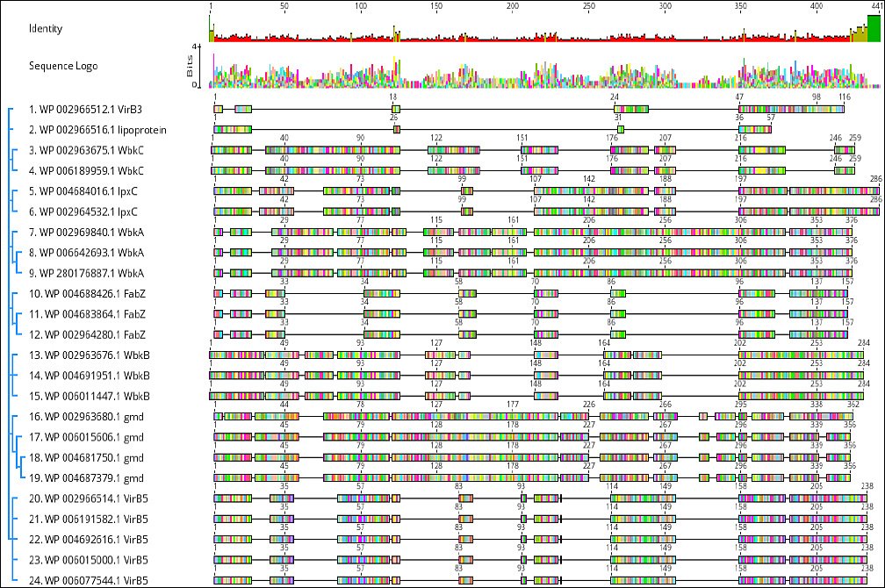Select sequence 13 WP 002963676.1 WbkB
Screen dimensions: 885x588
[x=90, y=355]
